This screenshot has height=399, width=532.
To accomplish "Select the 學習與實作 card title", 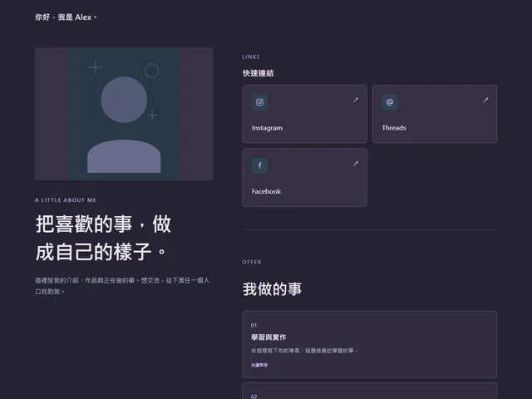I will [x=268, y=337].
